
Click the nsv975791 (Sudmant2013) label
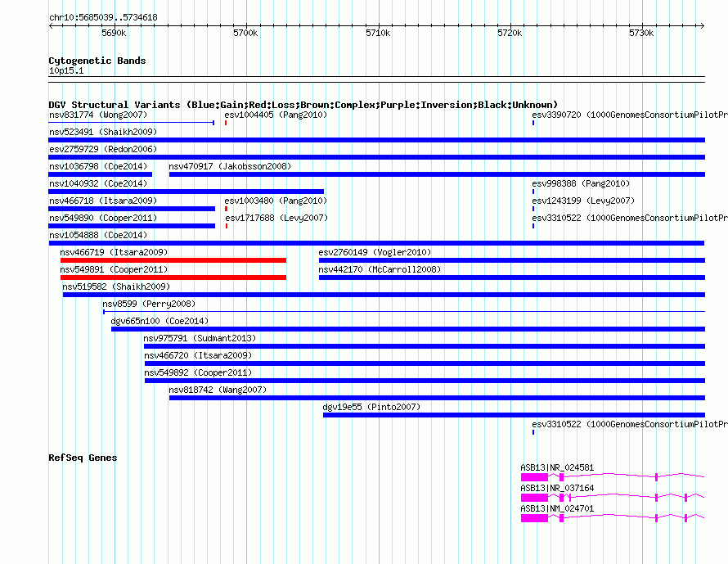tap(200, 338)
